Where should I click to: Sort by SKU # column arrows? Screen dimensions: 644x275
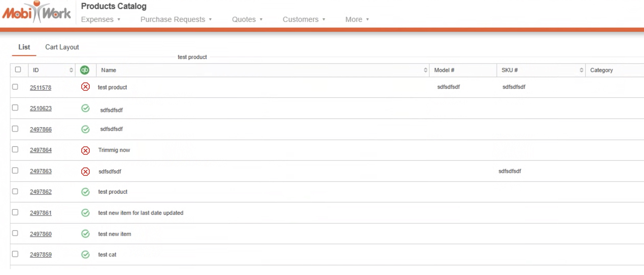click(581, 70)
